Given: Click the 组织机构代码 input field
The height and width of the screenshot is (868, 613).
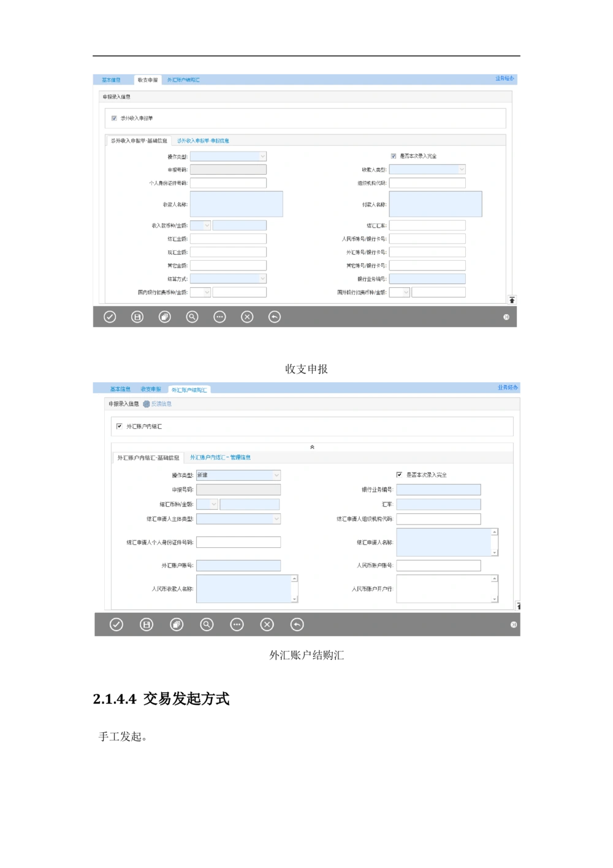Looking at the screenshot, I should pyautogui.click(x=427, y=183).
